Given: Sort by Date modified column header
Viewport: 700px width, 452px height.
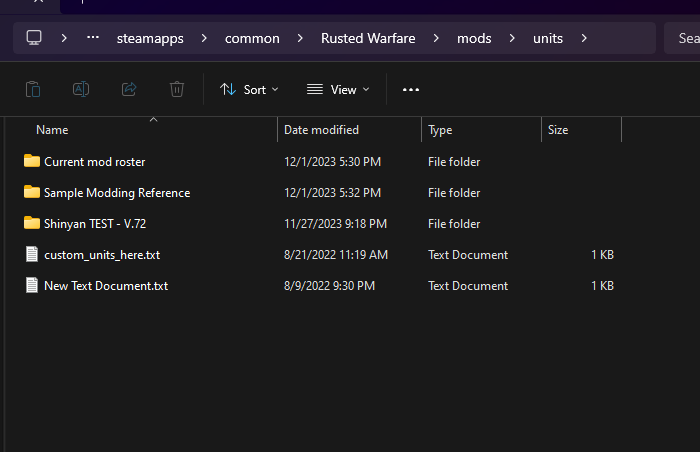Looking at the screenshot, I should coord(321,130).
